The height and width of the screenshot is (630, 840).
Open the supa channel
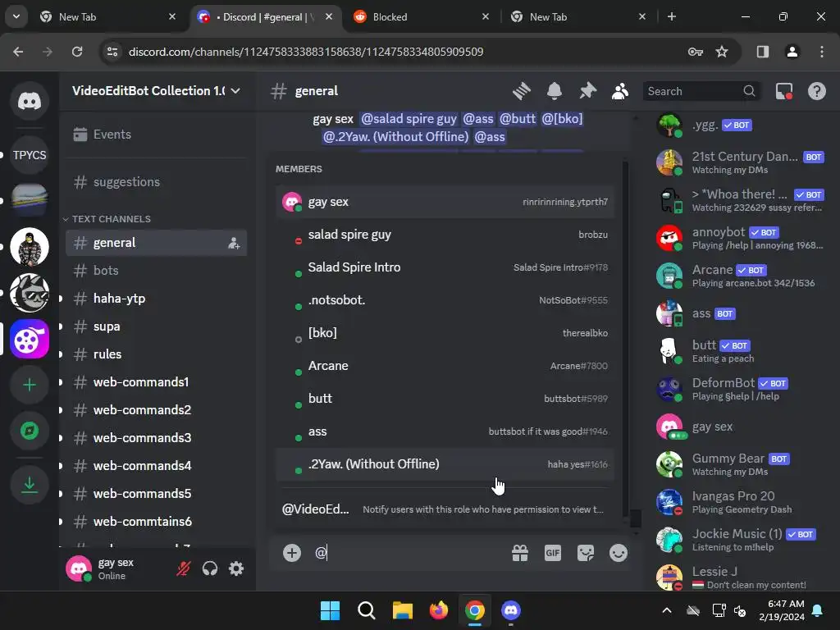point(157,326)
